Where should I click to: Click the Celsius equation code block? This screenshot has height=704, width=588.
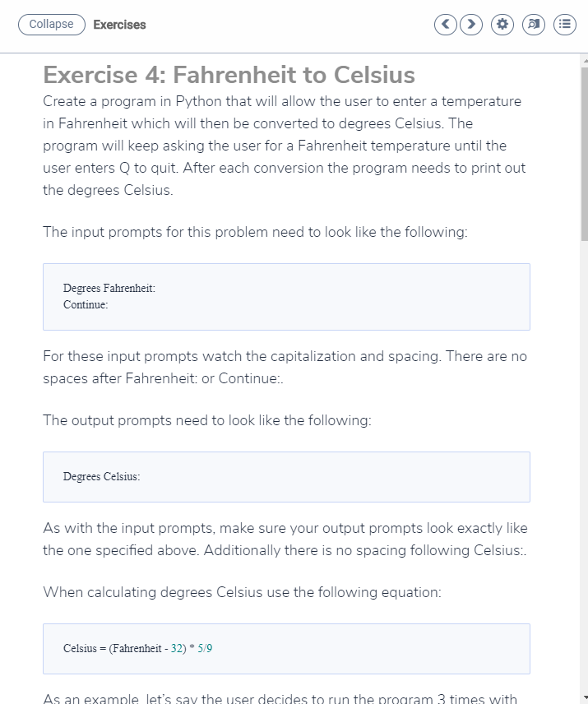click(x=286, y=649)
